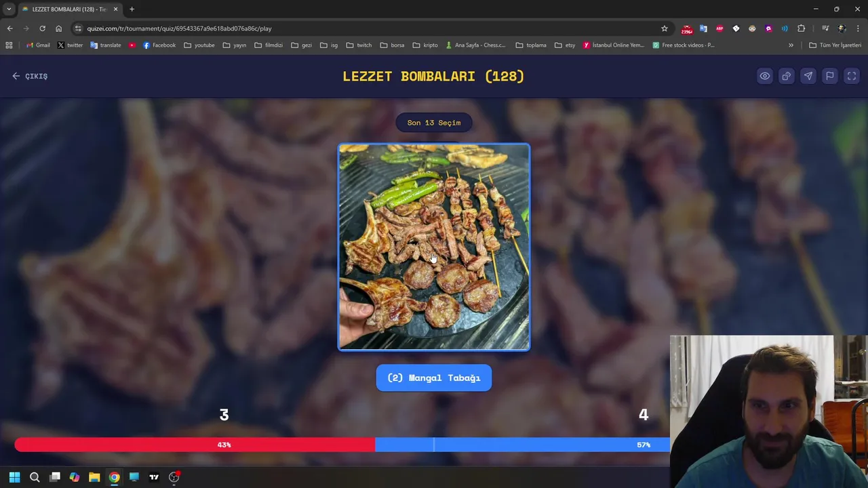Screen dimensions: 868x488
Task: Open the red 23964 counter extension
Action: 687,29
